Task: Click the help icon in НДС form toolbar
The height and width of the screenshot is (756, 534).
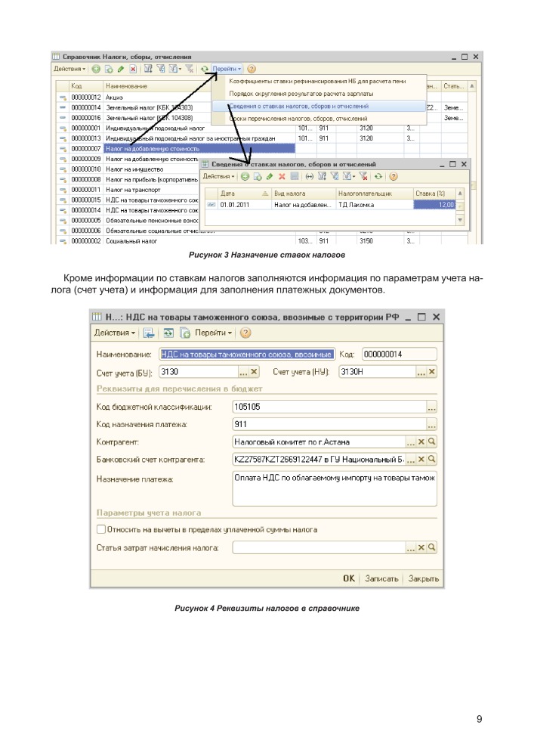Action: pos(246,333)
